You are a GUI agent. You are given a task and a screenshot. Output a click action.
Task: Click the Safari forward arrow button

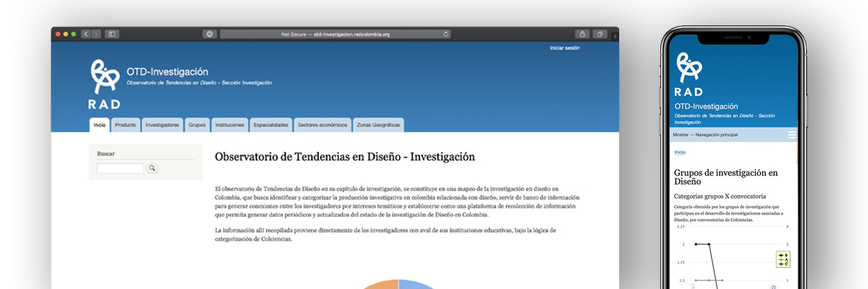point(96,34)
